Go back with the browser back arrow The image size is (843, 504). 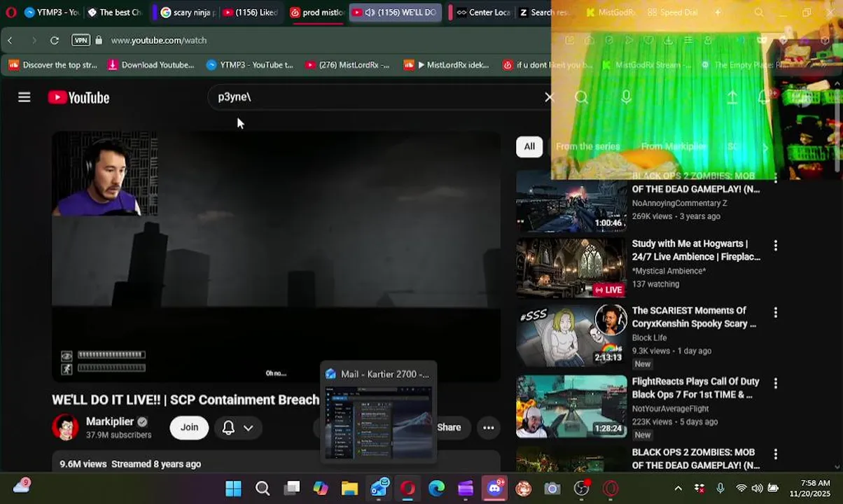click(10, 41)
